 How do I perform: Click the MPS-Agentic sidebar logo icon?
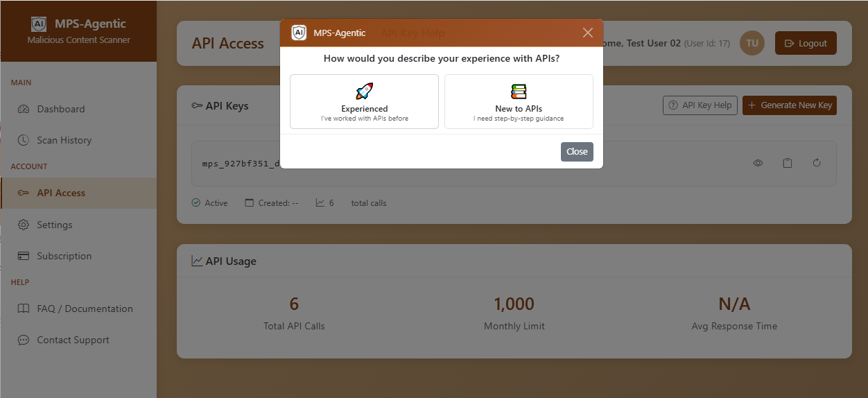(39, 24)
